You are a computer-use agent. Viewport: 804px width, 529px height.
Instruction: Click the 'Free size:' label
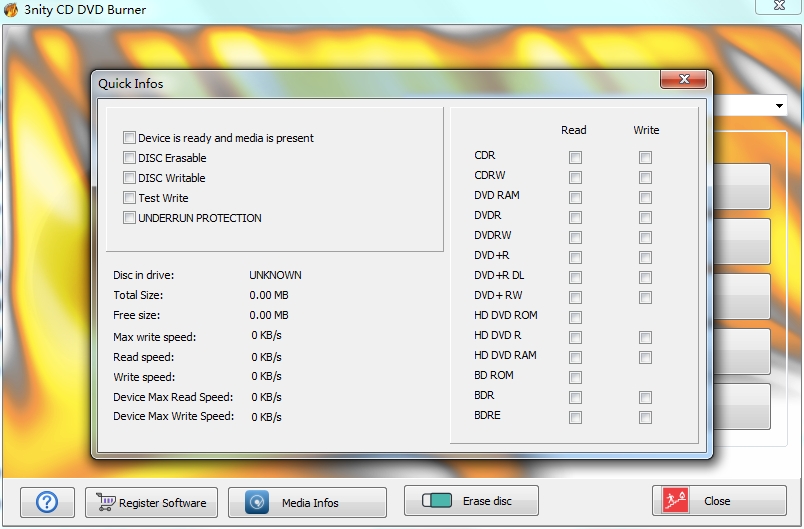[136, 315]
